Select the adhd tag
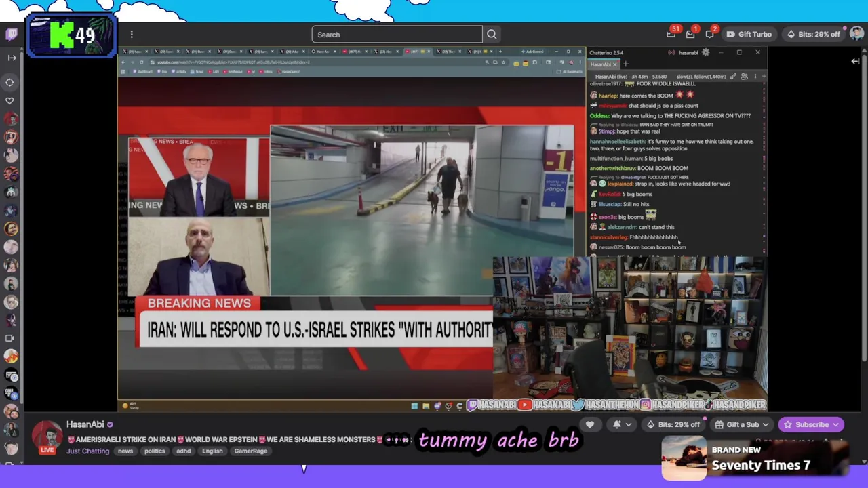The height and width of the screenshot is (488, 868). coord(183,451)
